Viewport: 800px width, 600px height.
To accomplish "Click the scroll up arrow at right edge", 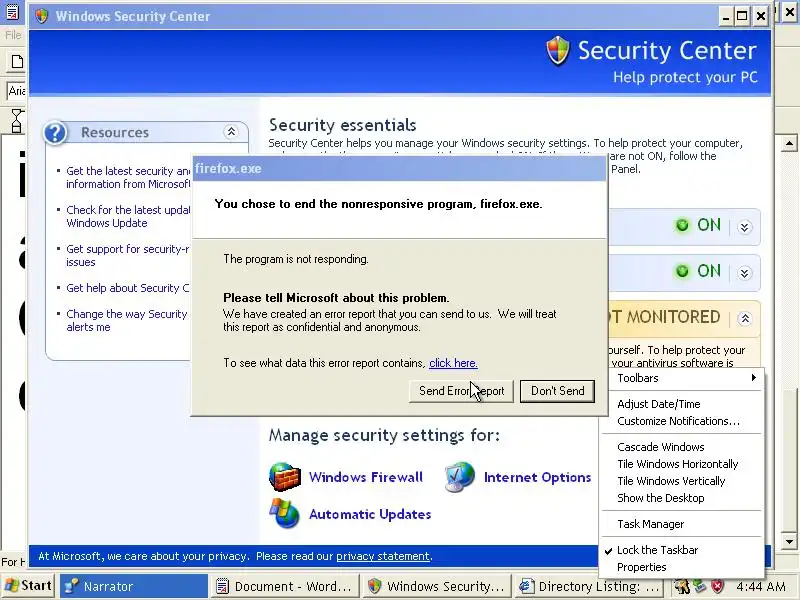I will click(x=789, y=143).
